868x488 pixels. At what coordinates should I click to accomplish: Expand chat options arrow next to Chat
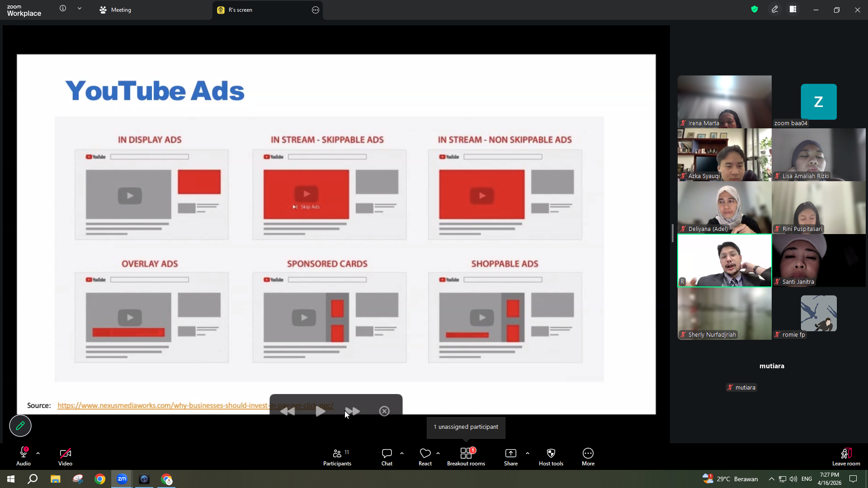tap(402, 453)
